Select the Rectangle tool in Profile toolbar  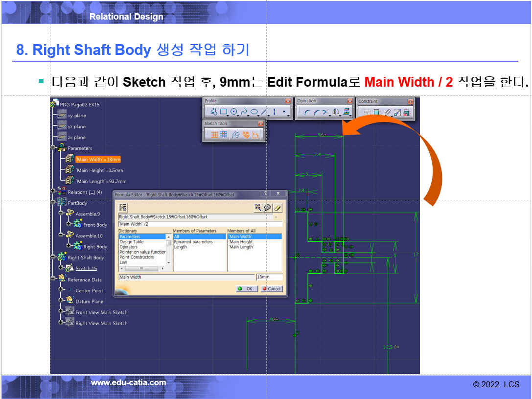tap(223, 112)
